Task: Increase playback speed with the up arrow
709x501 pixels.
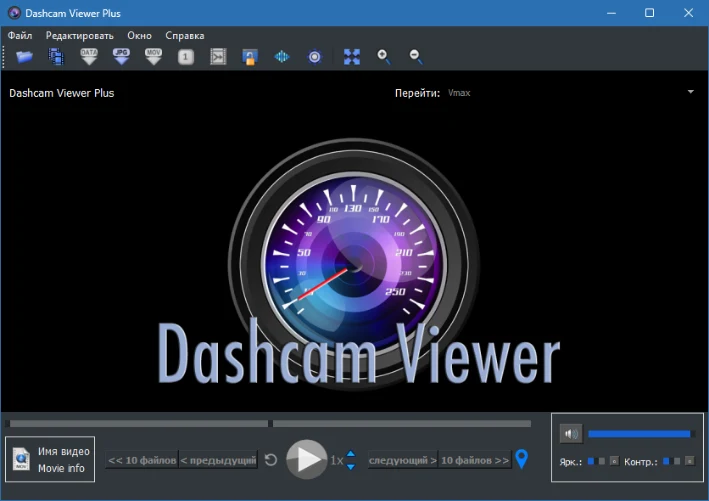Action: pos(351,454)
